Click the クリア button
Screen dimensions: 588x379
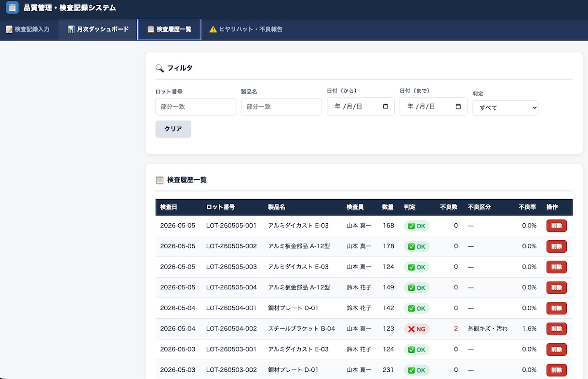pyautogui.click(x=173, y=129)
